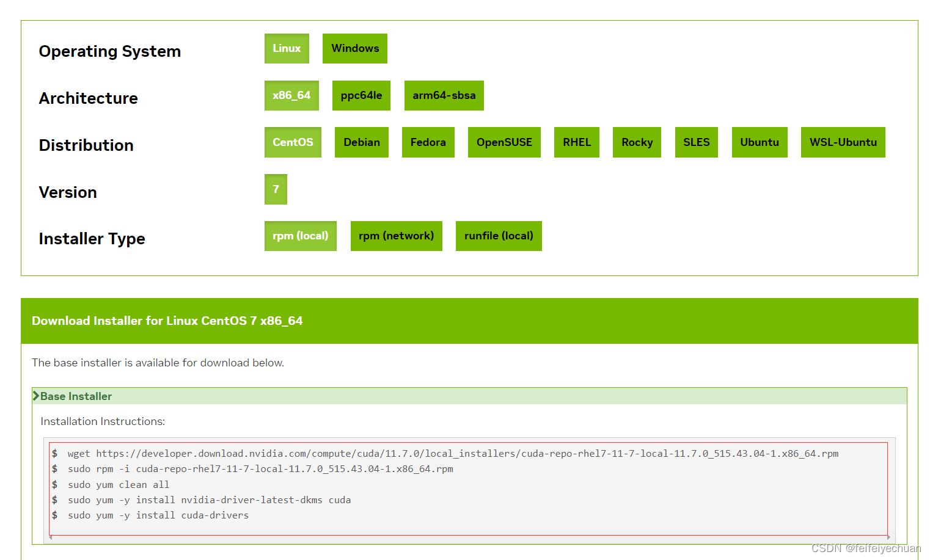Select WSL-Ubuntu distribution

(x=843, y=142)
